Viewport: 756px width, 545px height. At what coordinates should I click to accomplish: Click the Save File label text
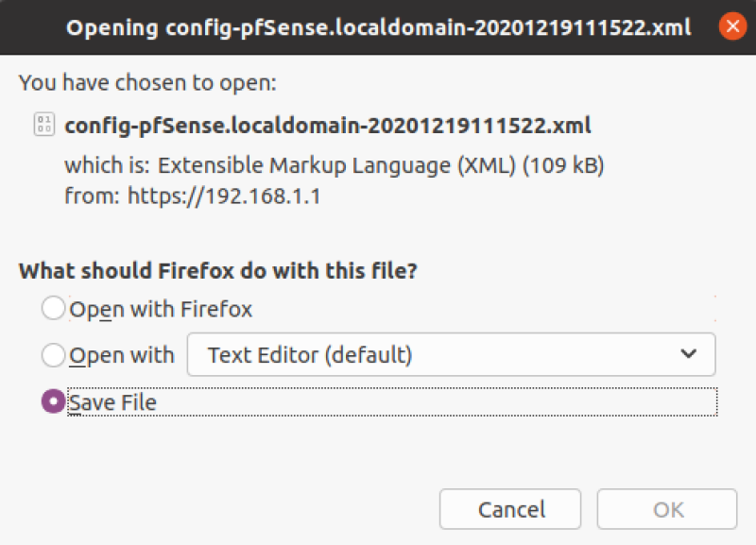coord(112,402)
